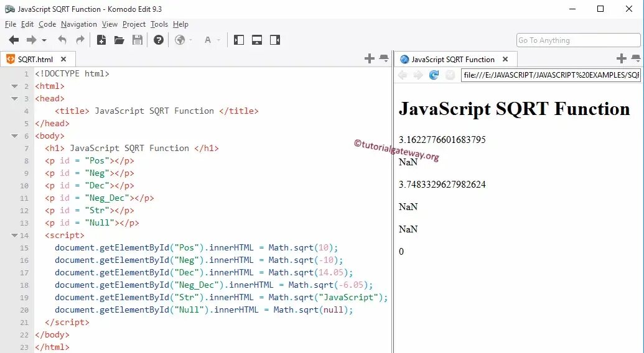This screenshot has width=644, height=353.
Task: Go forward with the toolbar forward arrow
Action: coord(31,40)
